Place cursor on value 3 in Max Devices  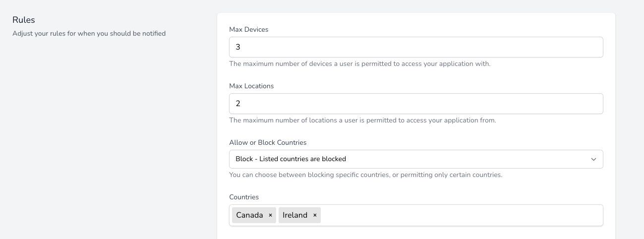tap(238, 47)
